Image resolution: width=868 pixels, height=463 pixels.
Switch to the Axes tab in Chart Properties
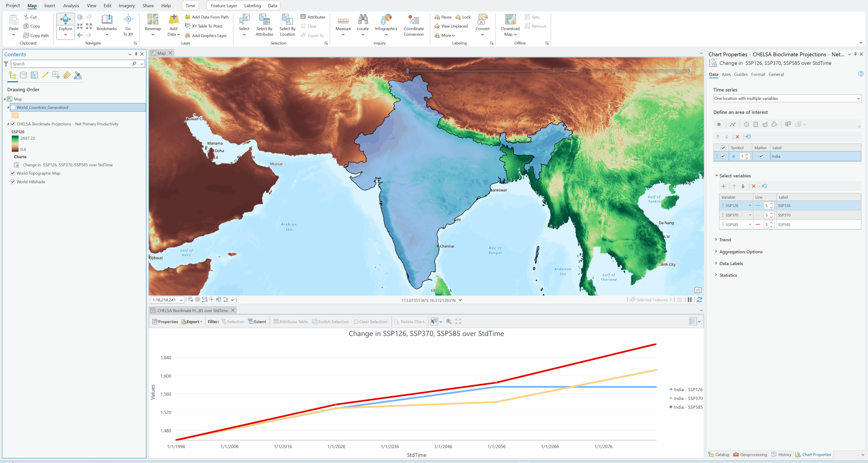[726, 75]
